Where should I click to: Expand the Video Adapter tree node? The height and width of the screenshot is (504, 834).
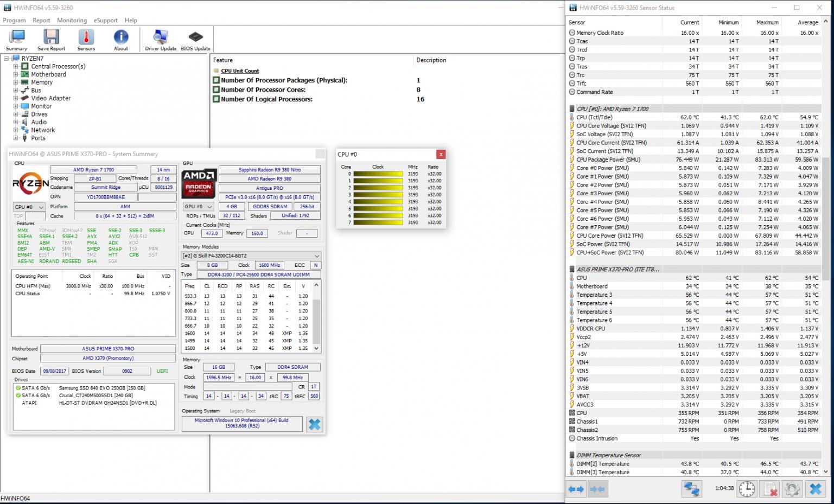coord(16,98)
